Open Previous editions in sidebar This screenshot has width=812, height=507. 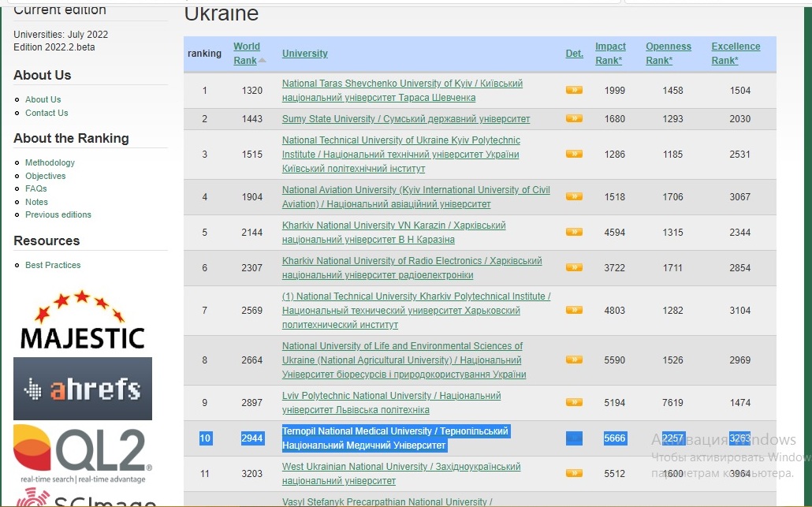coord(58,214)
